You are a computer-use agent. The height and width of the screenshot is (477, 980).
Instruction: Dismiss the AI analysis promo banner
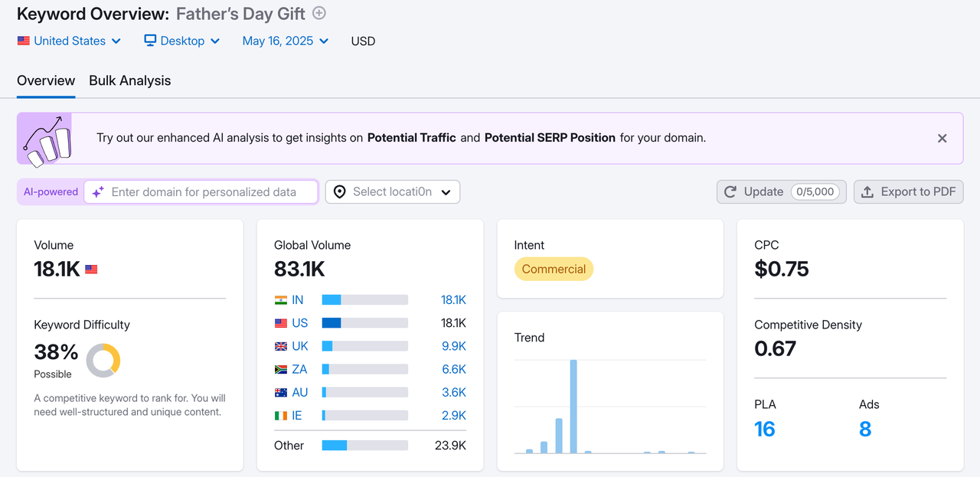[942, 139]
